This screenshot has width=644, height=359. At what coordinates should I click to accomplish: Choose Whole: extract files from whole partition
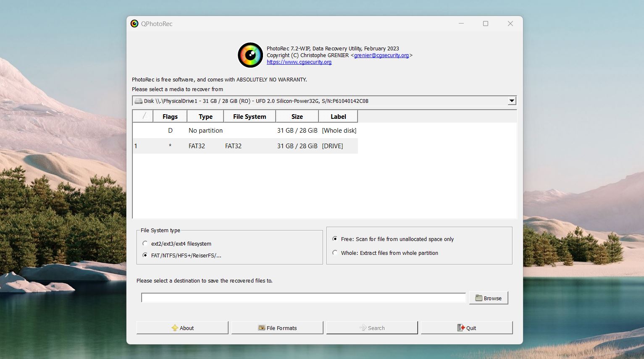pyautogui.click(x=335, y=253)
